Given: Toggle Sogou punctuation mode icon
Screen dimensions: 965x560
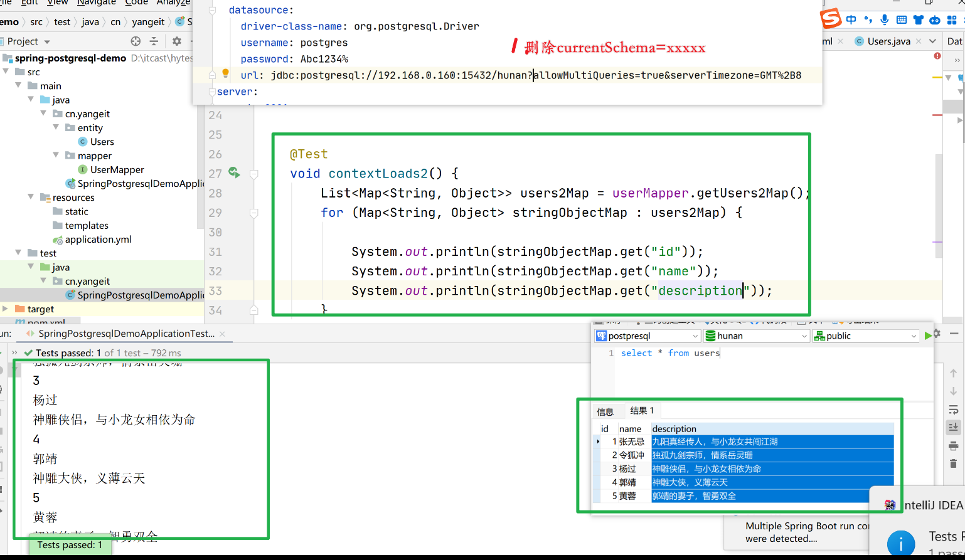Looking at the screenshot, I should (x=868, y=20).
